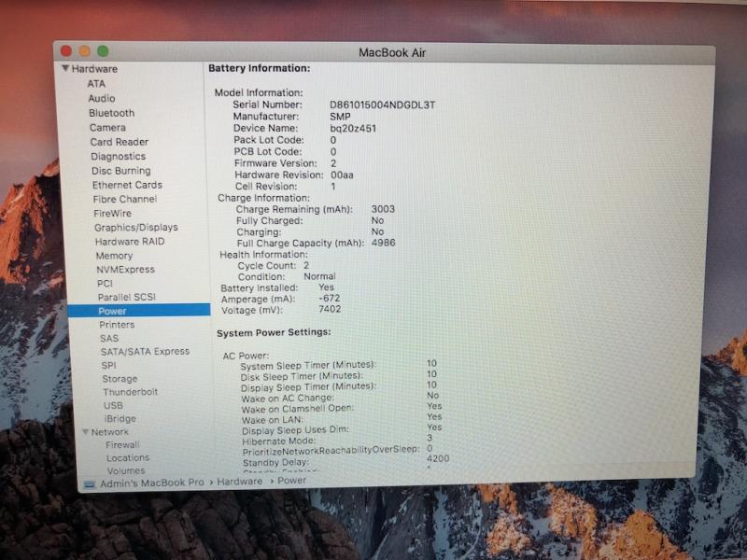
Task: Collapse the Network section disclosure triangle
Action: [x=85, y=432]
